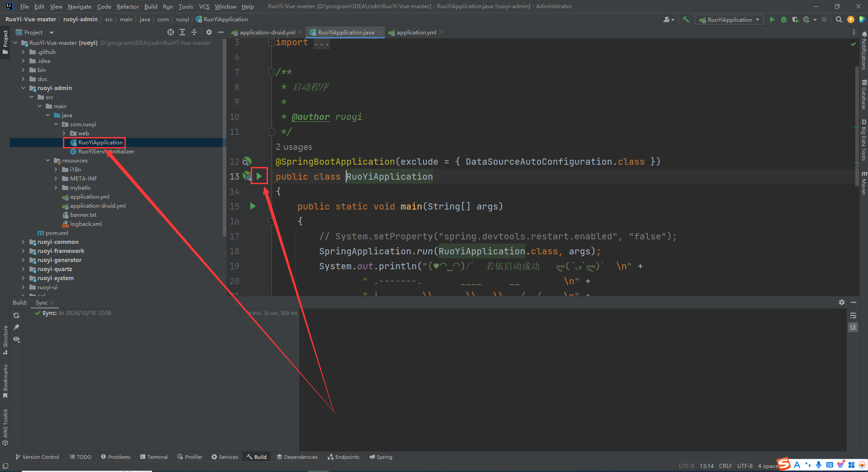
Task: Toggle soft-wrap in Build output
Action: [853, 315]
